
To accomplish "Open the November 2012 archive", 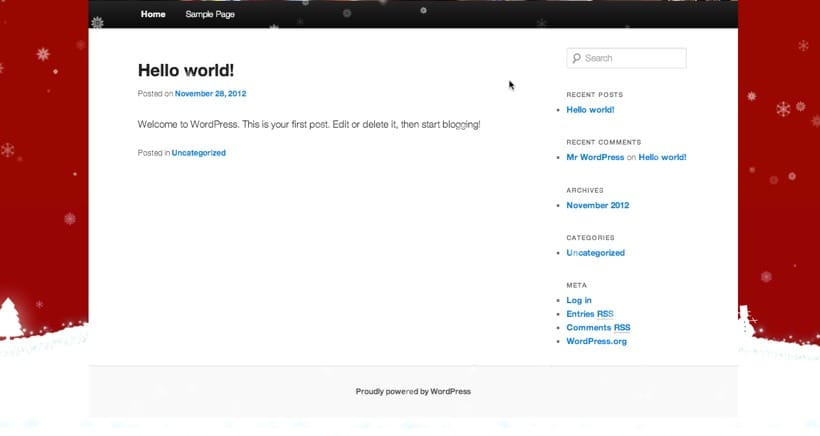I will [x=598, y=205].
